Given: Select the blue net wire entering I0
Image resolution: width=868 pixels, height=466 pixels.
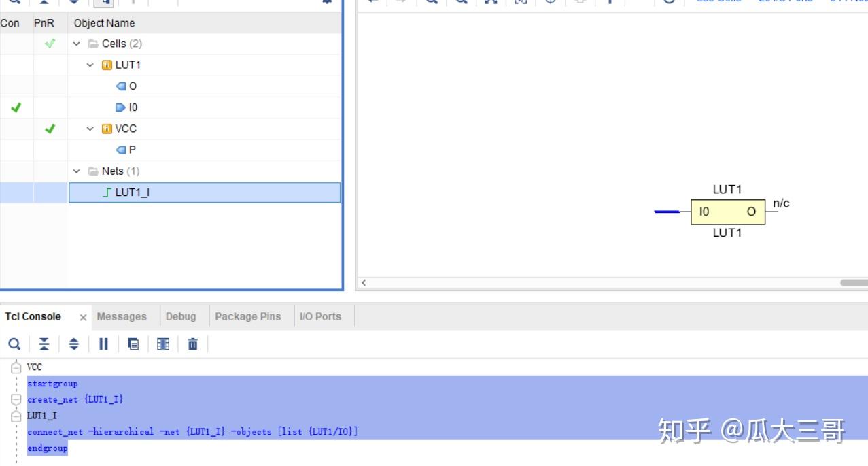Looking at the screenshot, I should pyautogui.click(x=667, y=212).
